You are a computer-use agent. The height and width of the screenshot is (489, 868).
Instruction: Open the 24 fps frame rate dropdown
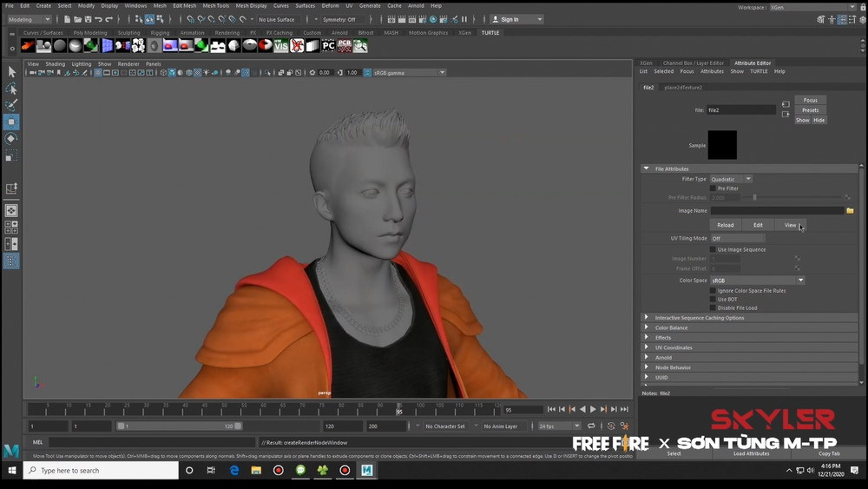(559, 426)
